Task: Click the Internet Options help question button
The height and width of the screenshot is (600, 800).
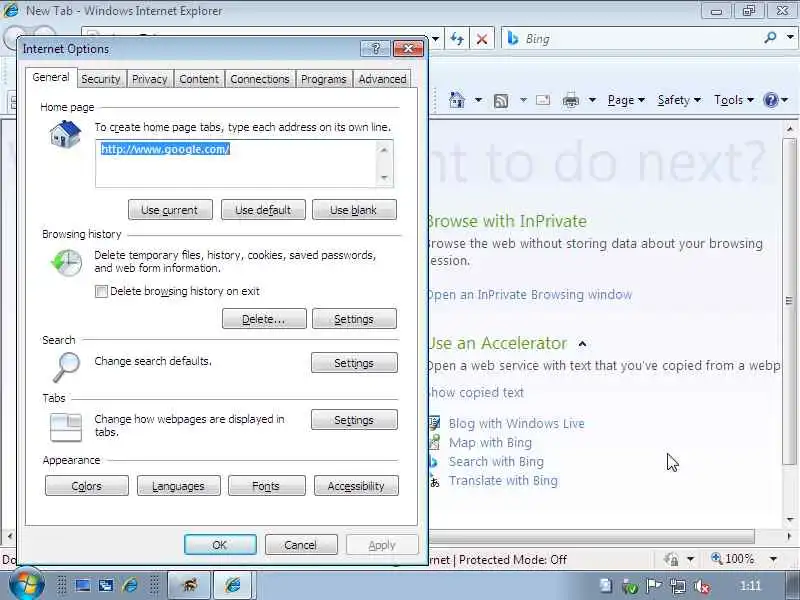Action: 376,49
